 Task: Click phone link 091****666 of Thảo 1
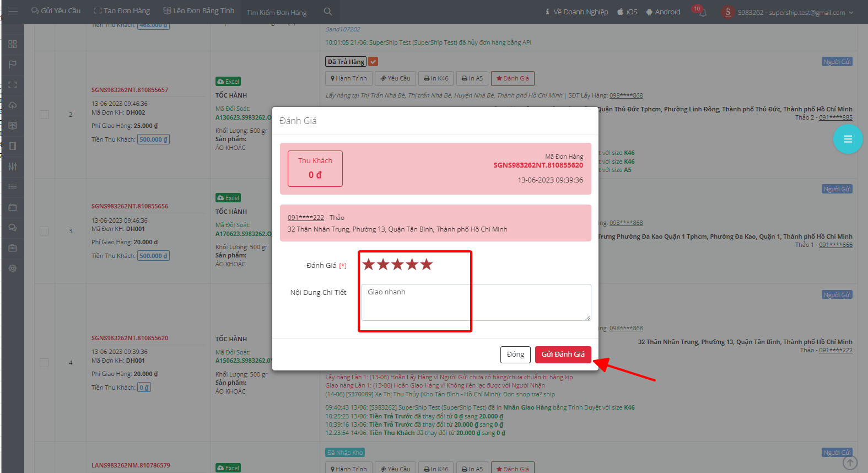click(835, 245)
